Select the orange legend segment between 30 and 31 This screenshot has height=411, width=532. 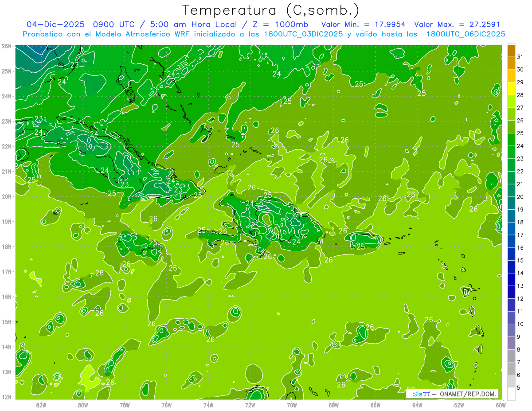[x=511, y=63]
